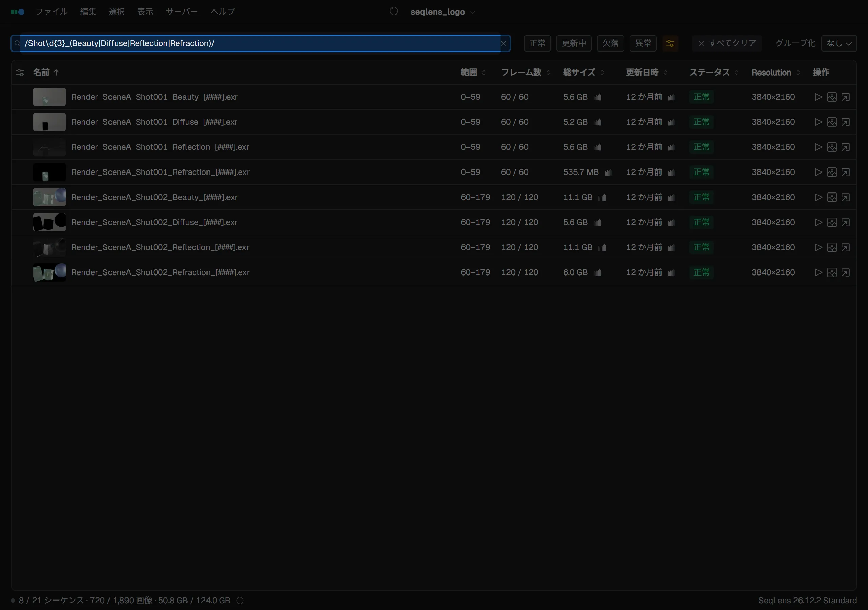Toggle the 正常 status filter

pyautogui.click(x=537, y=43)
